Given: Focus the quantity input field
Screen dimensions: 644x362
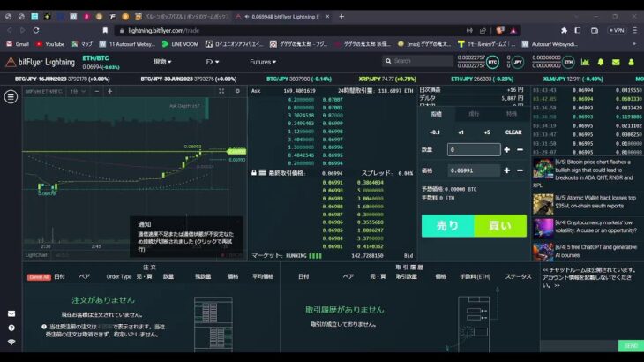Looking at the screenshot, I should [x=474, y=149].
